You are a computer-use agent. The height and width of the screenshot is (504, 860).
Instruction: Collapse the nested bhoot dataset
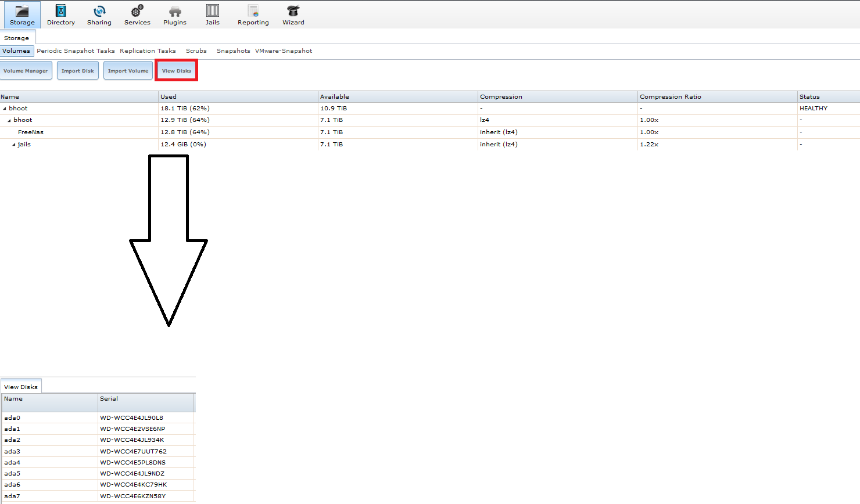[9, 120]
